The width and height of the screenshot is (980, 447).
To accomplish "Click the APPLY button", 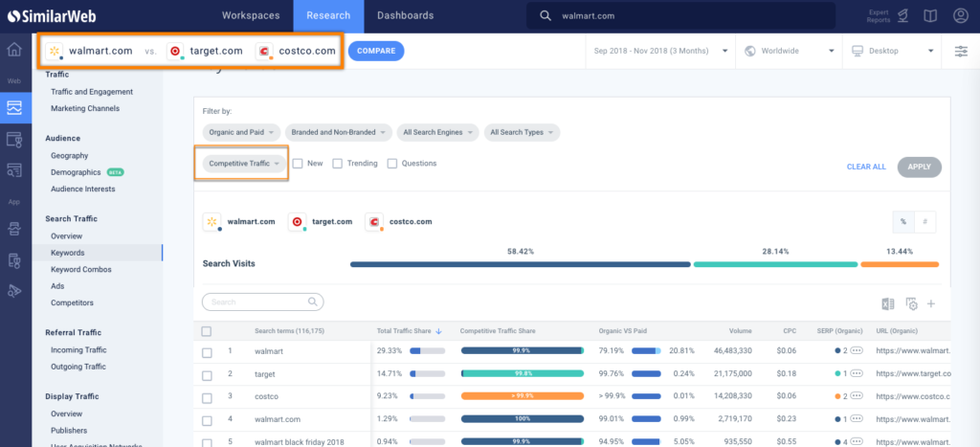I will click(x=920, y=167).
